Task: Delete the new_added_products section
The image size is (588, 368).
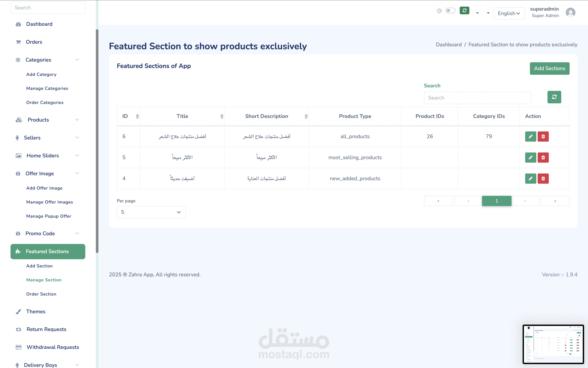Action: pyautogui.click(x=543, y=179)
